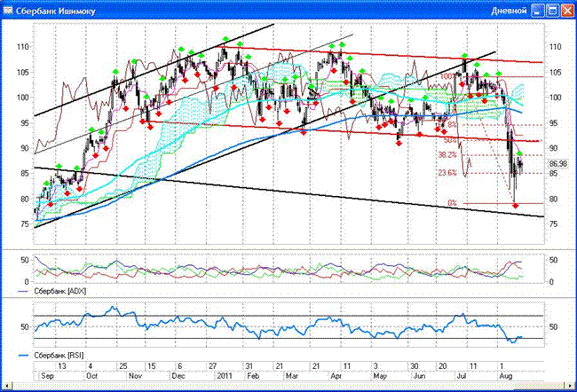The height and width of the screenshot is (392, 577).
Task: Close the Сбербанк Ишимоку chart window
Action: pyautogui.click(x=567, y=11)
